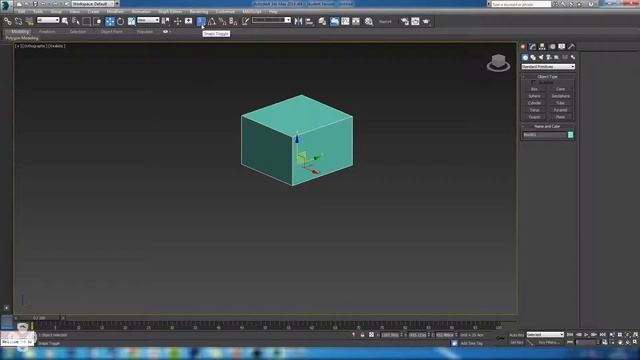Open the Schematic View
The width and height of the screenshot is (640, 360).
(356, 21)
